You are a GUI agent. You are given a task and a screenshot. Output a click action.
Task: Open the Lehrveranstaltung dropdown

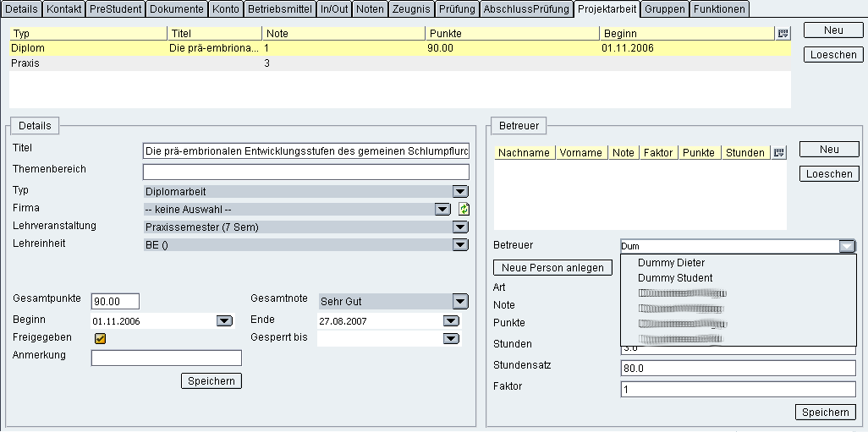point(459,227)
